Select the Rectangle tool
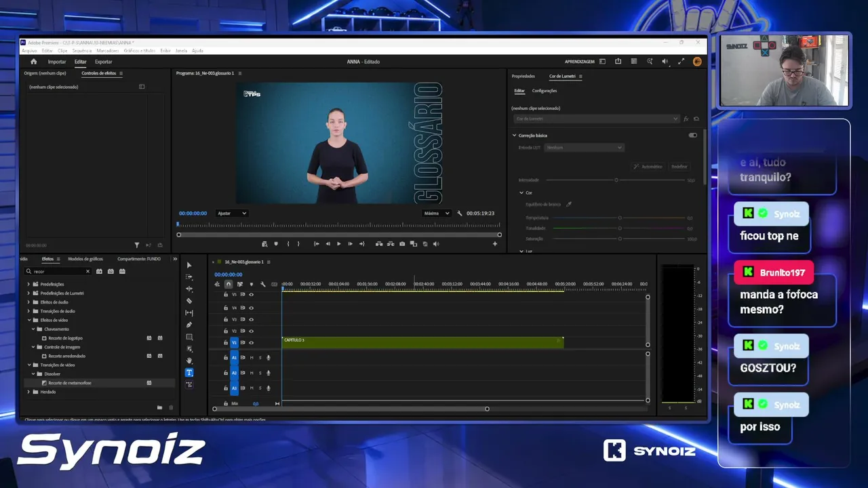This screenshot has height=488, width=868. [189, 337]
